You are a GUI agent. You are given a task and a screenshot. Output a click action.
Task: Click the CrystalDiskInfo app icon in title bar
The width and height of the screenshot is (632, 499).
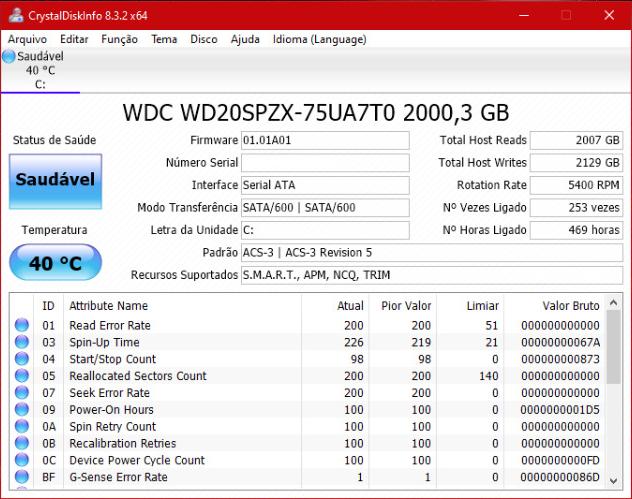point(16,15)
